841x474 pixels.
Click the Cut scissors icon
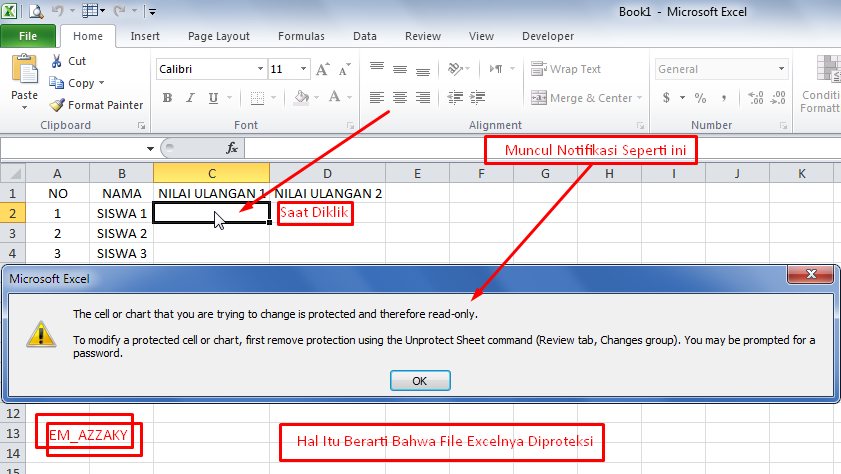tap(56, 61)
